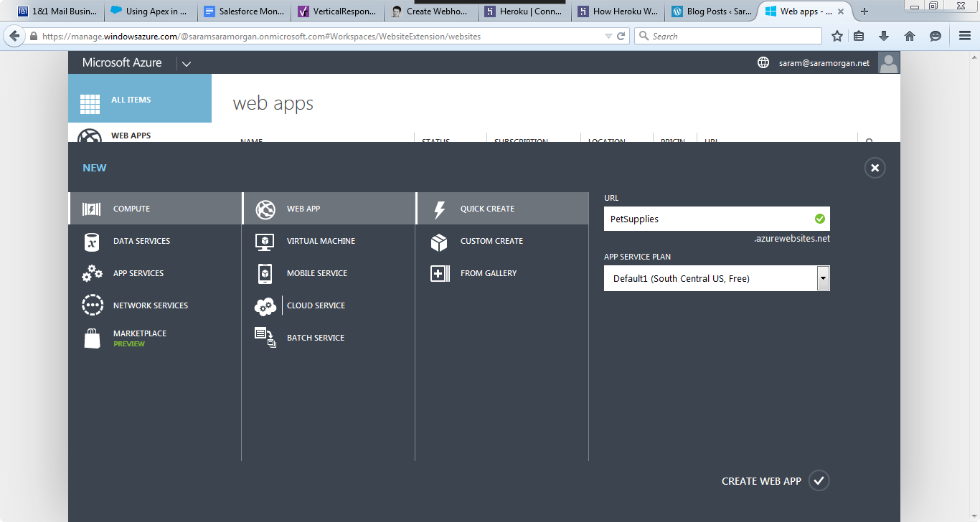Image resolution: width=980 pixels, height=522 pixels.
Task: Open Marketplace shopping bag icon
Action: point(92,338)
